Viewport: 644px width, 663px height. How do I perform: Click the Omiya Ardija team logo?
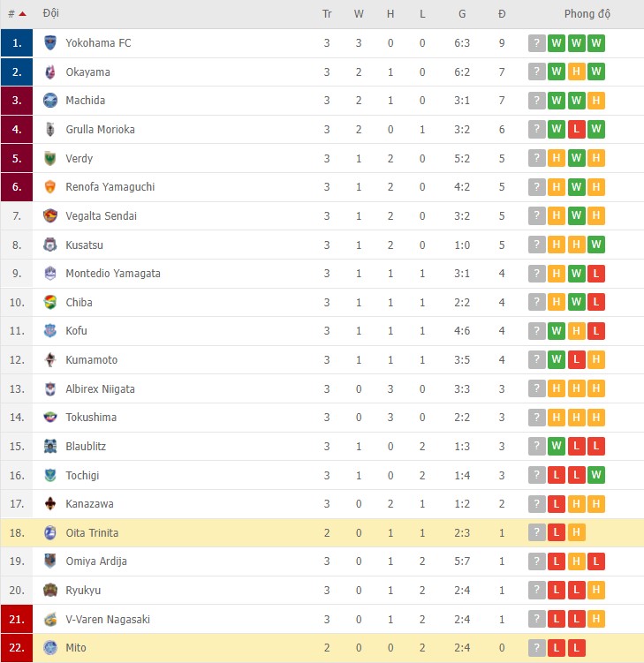click(x=50, y=561)
